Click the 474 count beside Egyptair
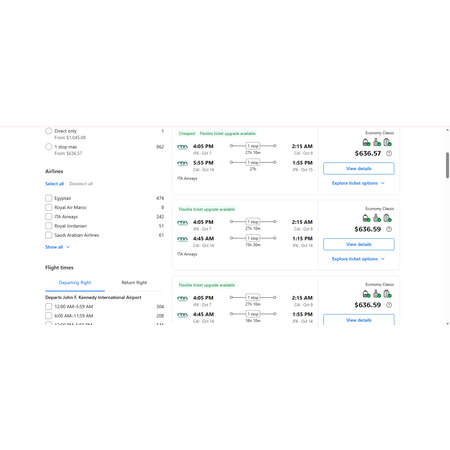Screen dimensions: 450x450 pyautogui.click(x=160, y=198)
